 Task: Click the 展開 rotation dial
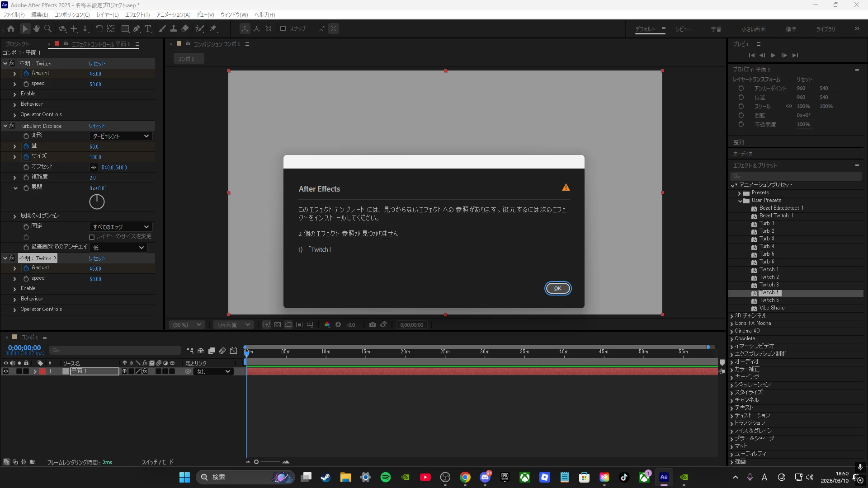point(97,202)
